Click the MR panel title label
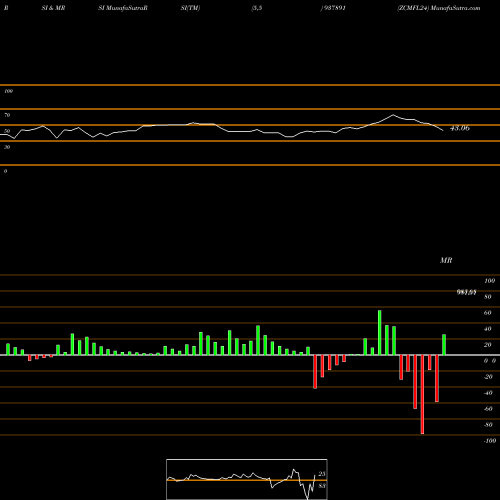The image size is (500, 500). [x=446, y=260]
